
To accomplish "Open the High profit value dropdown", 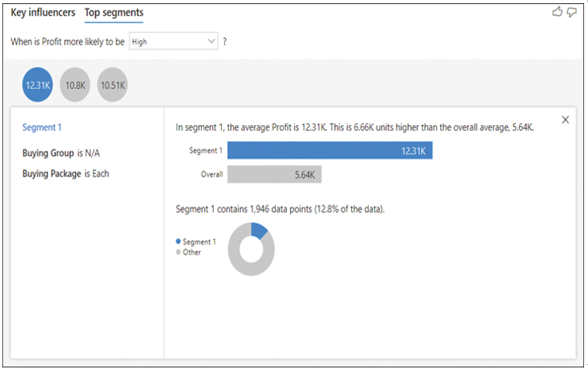I will coord(173,41).
